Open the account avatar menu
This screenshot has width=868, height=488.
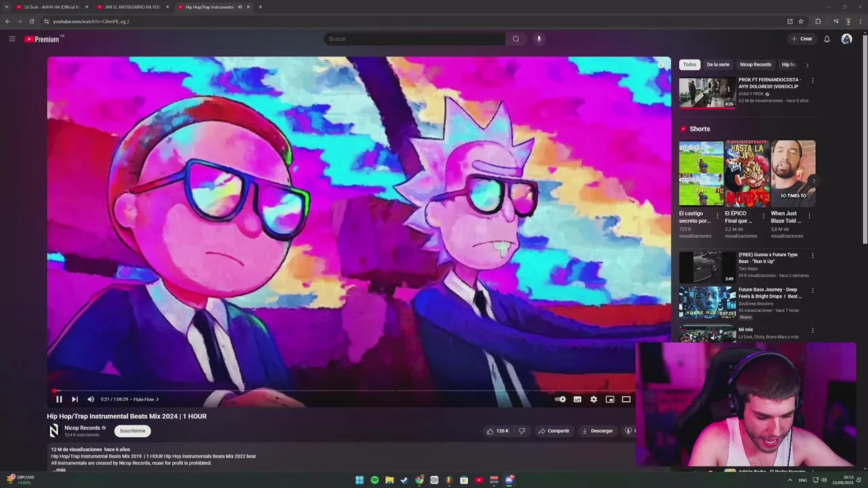click(846, 39)
